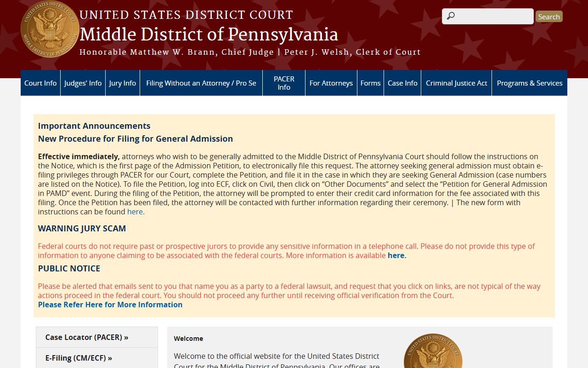The image size is (588, 368).
Task: Open the Programs & Services menu
Action: point(530,83)
